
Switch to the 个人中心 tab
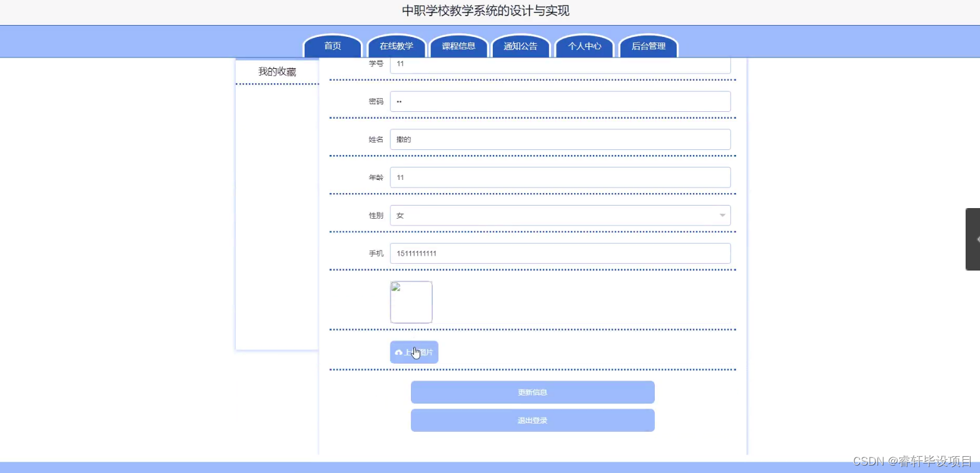583,46
